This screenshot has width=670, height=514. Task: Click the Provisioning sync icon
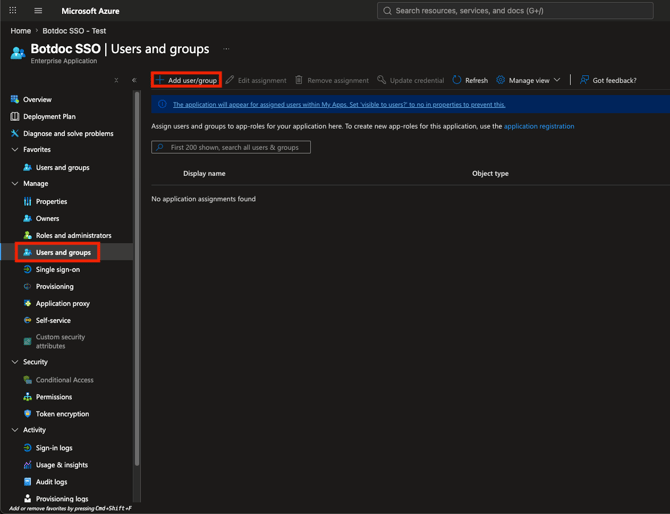[27, 287]
